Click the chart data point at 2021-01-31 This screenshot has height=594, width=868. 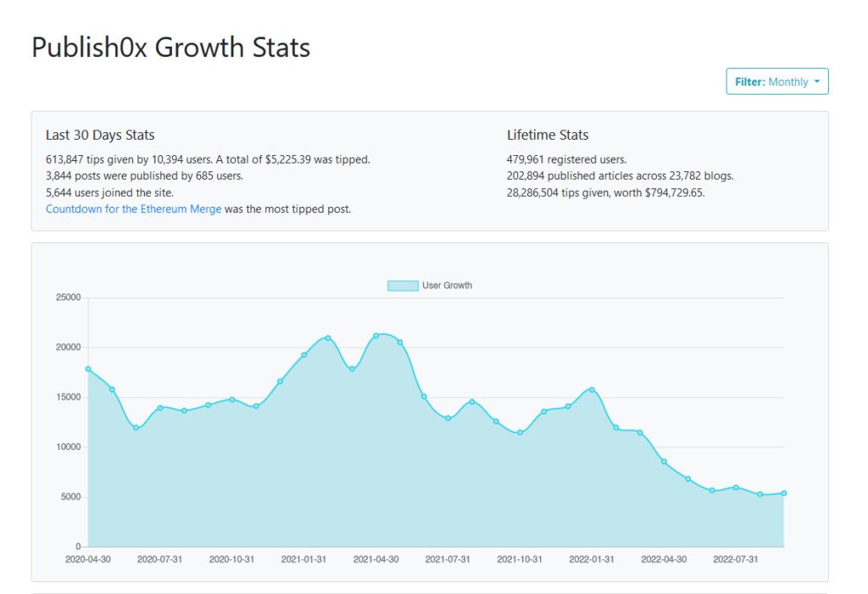(304, 355)
